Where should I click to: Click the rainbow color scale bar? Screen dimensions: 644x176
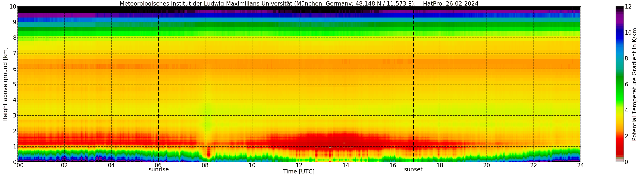pos(619,84)
